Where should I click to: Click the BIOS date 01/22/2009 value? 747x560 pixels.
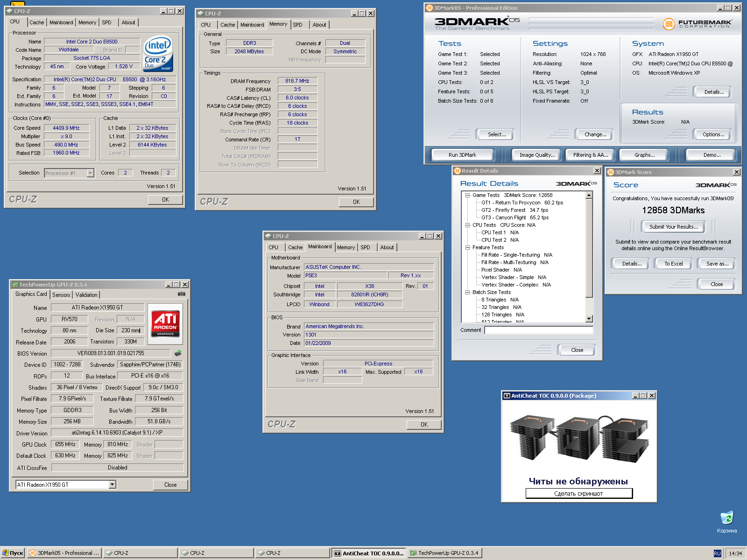point(369,343)
